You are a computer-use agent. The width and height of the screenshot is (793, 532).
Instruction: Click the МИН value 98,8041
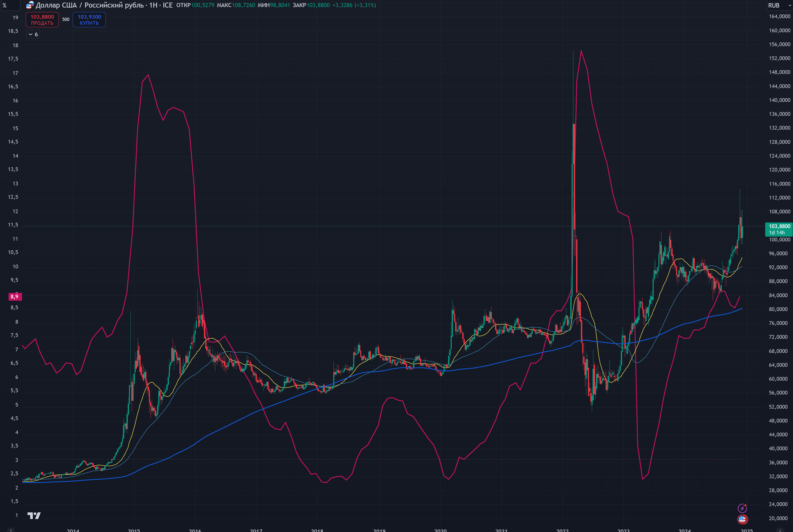280,5
